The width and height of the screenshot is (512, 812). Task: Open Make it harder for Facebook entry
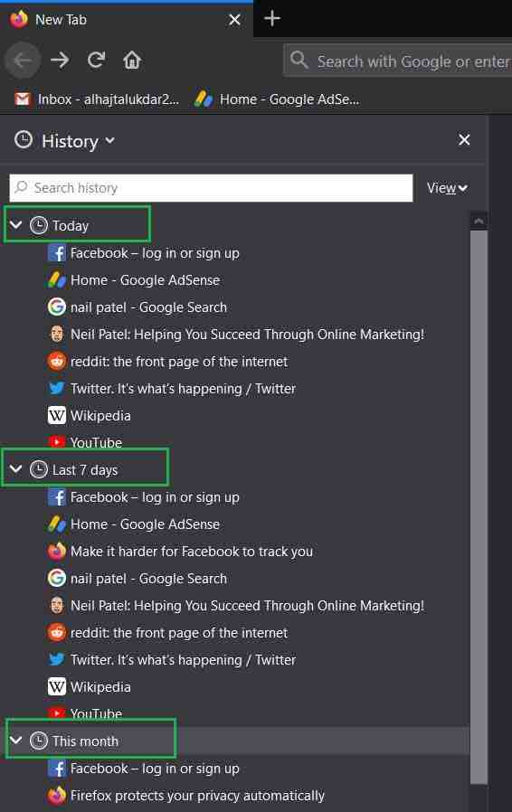[181, 551]
